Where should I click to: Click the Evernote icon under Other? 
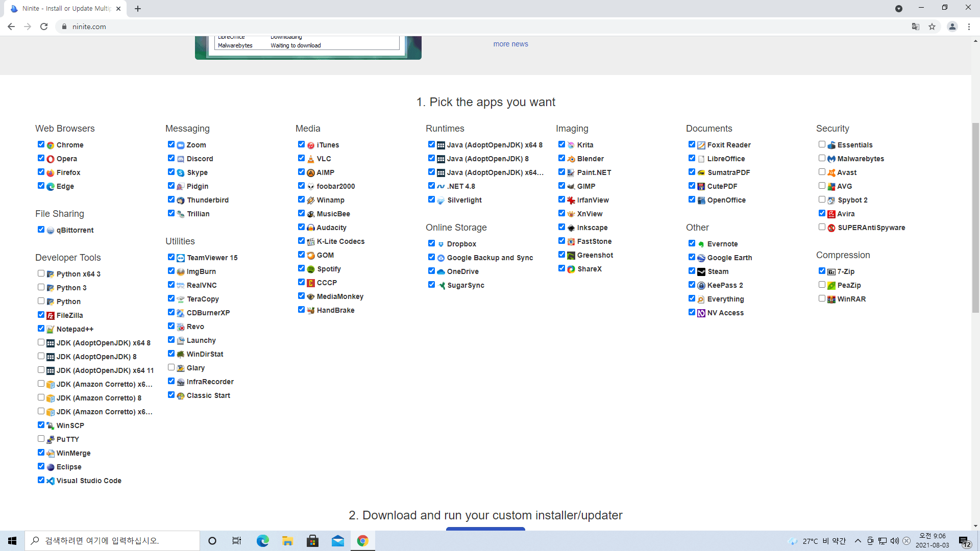[x=701, y=244]
